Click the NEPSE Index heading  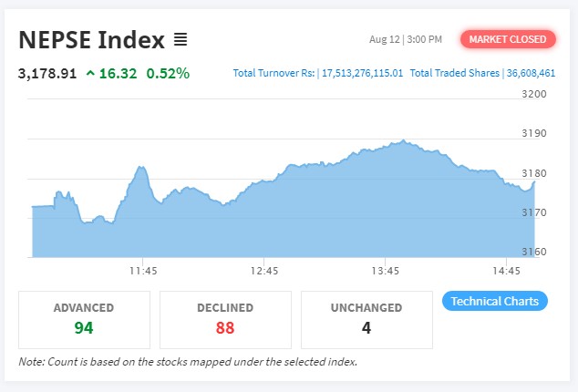click(x=91, y=40)
